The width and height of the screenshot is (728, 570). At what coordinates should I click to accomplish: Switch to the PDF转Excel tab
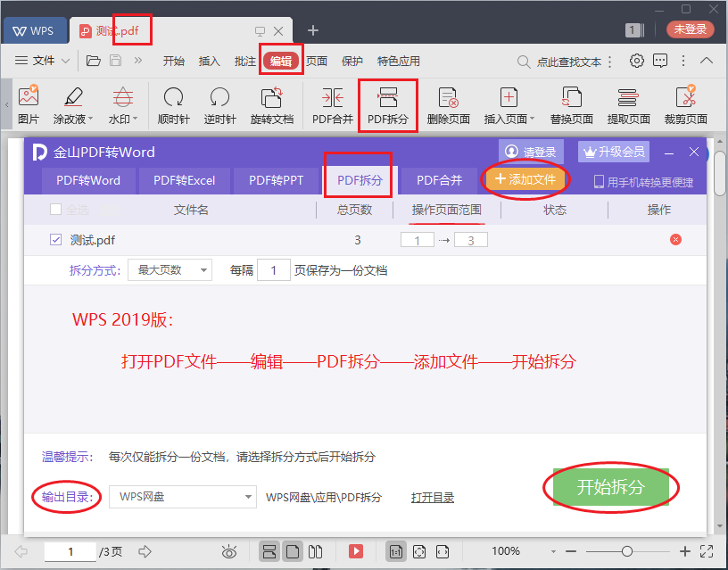(184, 180)
